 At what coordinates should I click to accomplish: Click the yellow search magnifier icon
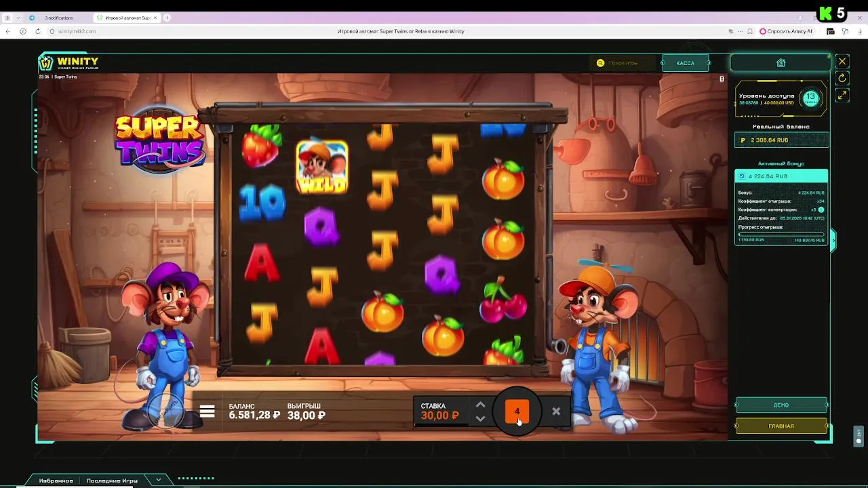click(600, 63)
